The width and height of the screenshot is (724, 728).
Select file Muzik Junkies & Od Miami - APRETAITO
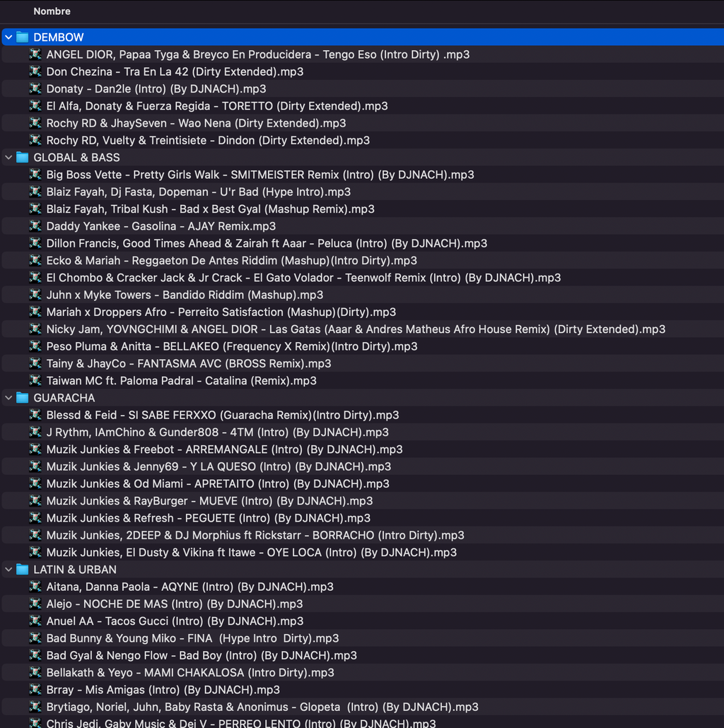[218, 483]
